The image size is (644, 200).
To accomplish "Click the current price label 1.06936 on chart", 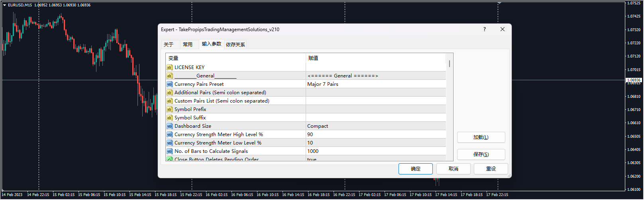I will click(634, 80).
